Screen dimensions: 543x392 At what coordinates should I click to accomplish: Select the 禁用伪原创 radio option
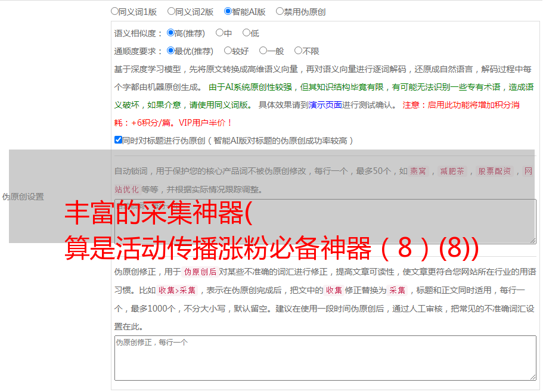(x=280, y=11)
